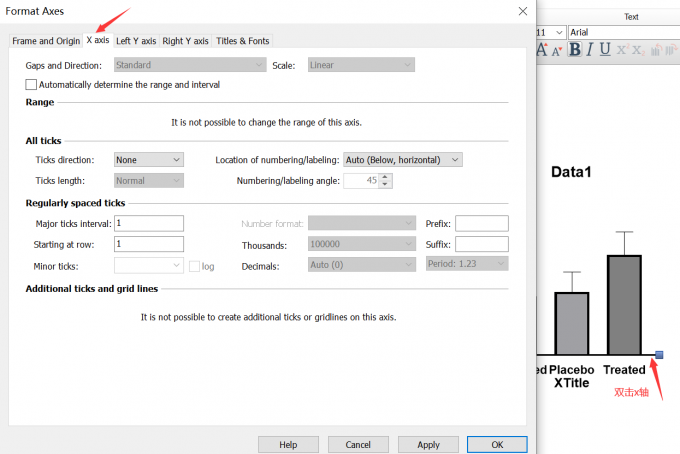Select the Data1 graph title

click(571, 172)
